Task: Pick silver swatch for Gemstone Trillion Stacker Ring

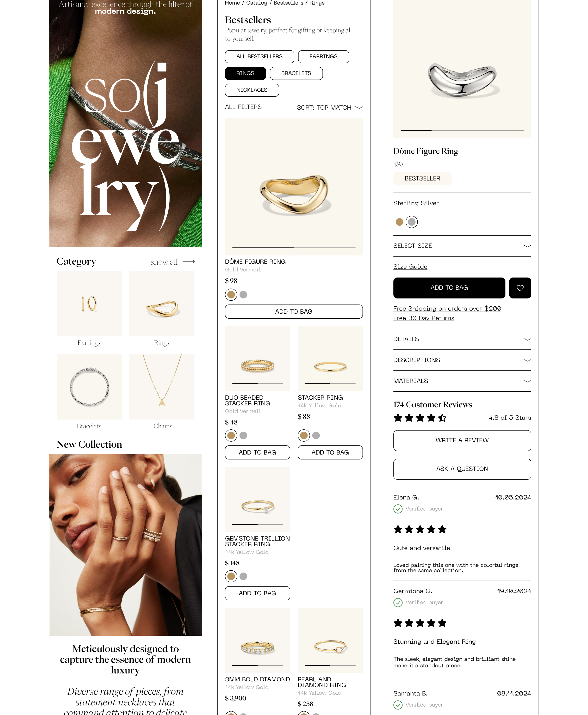Action: coord(243,576)
